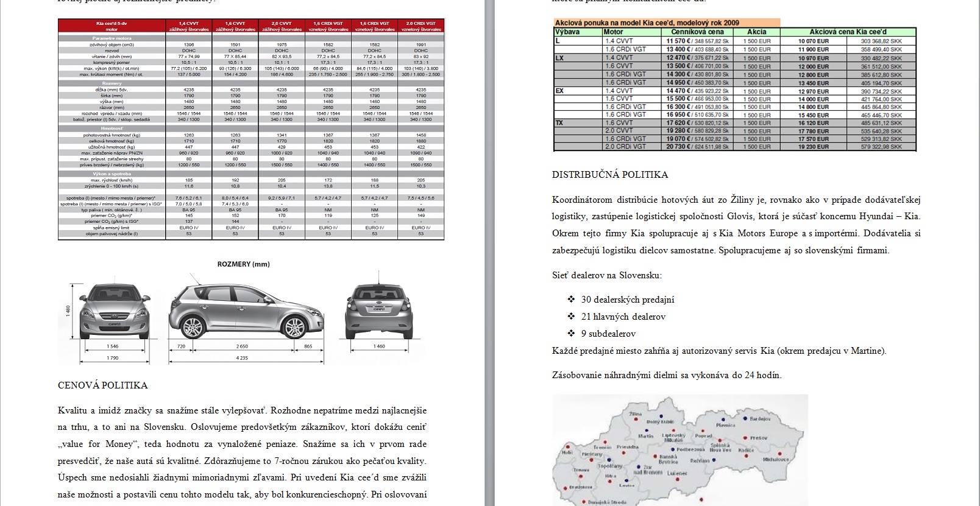Click the '21 hlavných dealerov' bullet item
Viewport: 980px width, 506px height.
coord(623,317)
